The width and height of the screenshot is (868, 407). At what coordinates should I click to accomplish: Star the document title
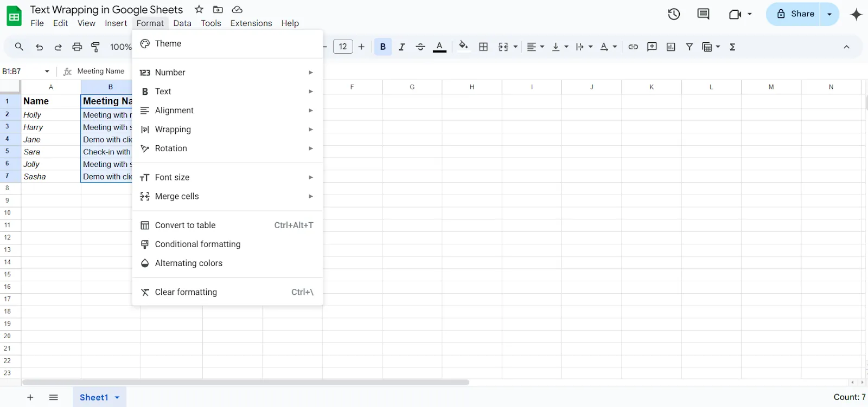pyautogui.click(x=199, y=9)
